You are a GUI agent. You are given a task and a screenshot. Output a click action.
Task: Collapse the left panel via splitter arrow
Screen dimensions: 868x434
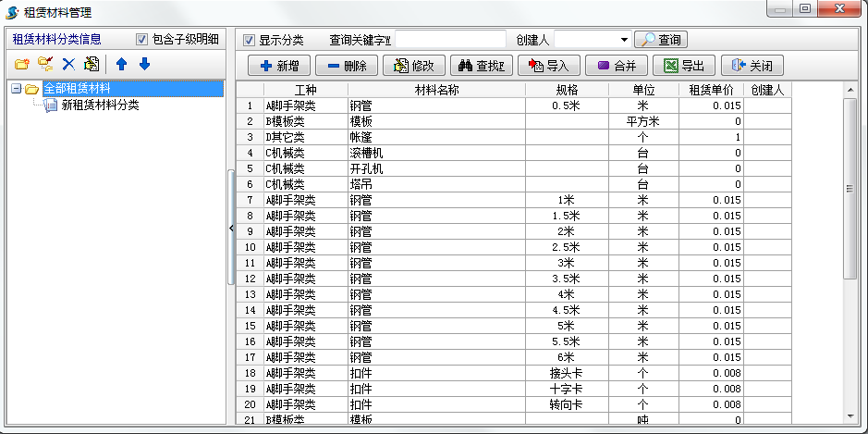click(x=230, y=227)
